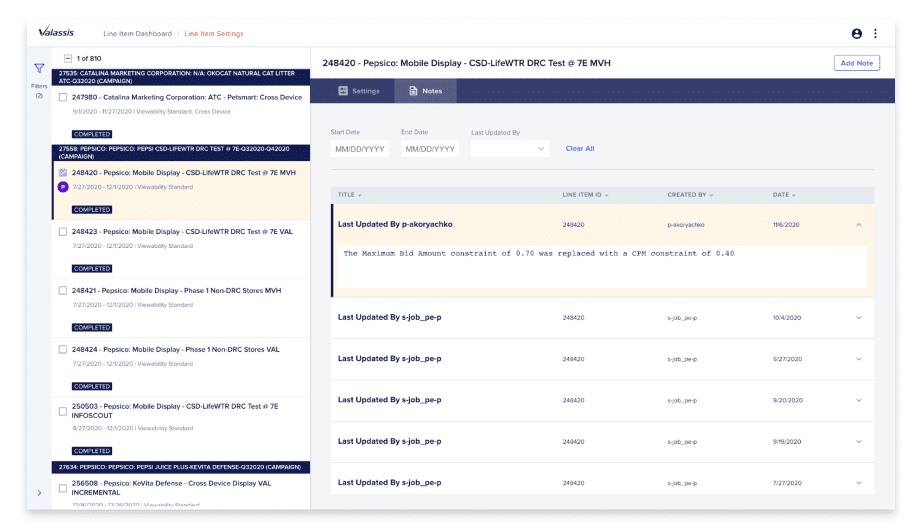Screen dimensions: 922x530
Task: Click the Clear All link
Action: [580, 149]
